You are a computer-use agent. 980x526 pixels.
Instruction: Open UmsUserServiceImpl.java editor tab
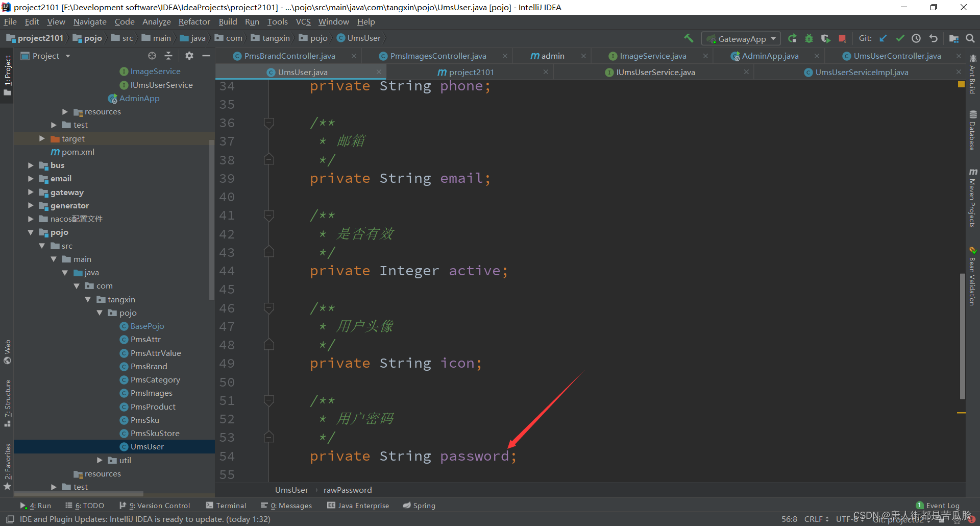click(x=862, y=72)
